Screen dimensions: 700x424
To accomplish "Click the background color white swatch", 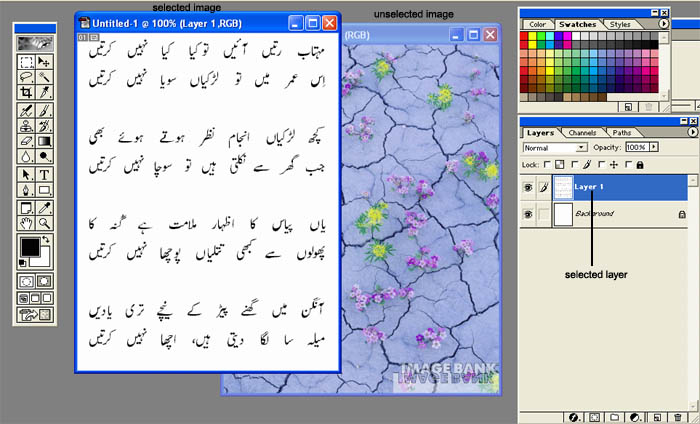I will [x=45, y=262].
